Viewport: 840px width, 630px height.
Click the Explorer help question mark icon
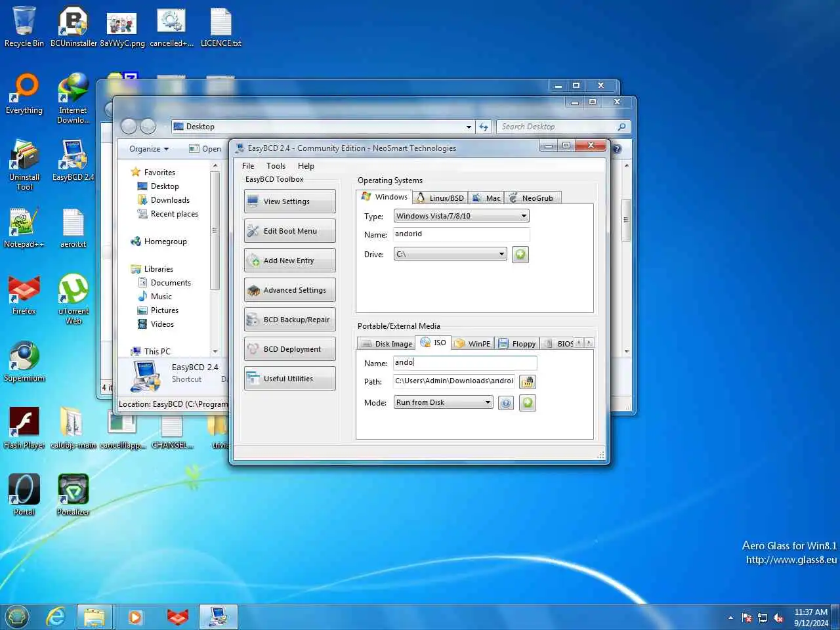(617, 149)
